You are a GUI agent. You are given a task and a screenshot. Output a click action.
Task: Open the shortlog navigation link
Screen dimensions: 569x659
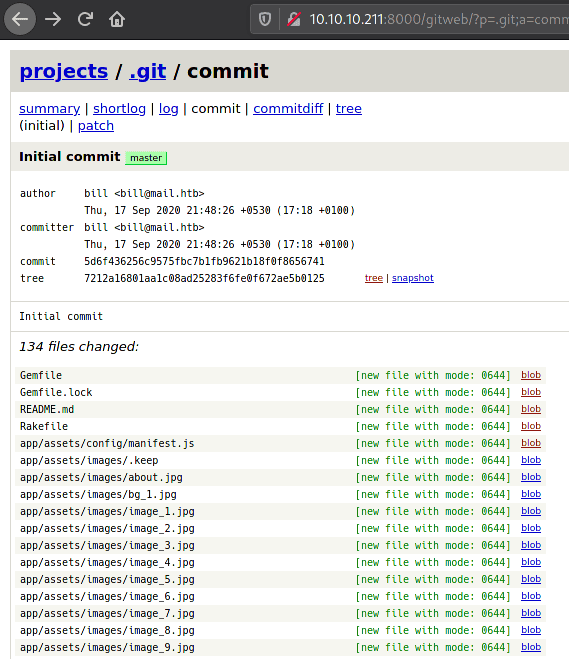tap(119, 108)
